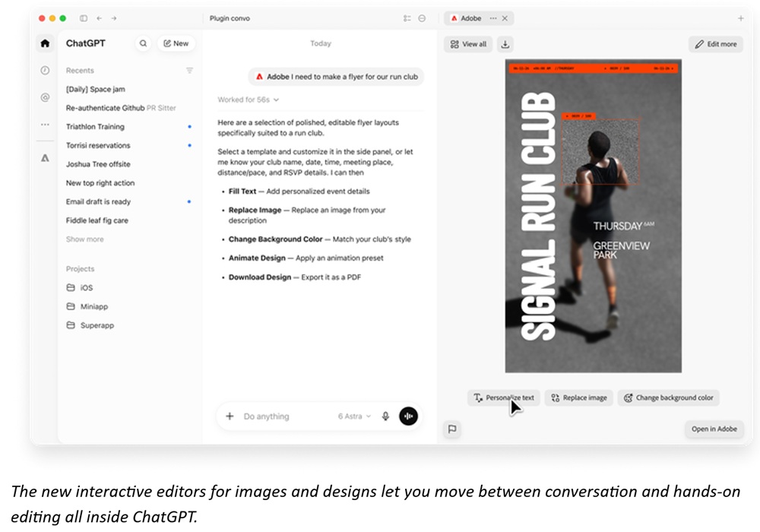
Task: Select the Adobe tab
Action: [x=466, y=18]
